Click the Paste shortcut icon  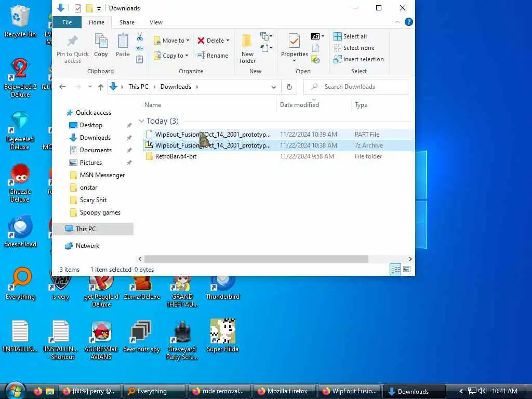click(139, 60)
